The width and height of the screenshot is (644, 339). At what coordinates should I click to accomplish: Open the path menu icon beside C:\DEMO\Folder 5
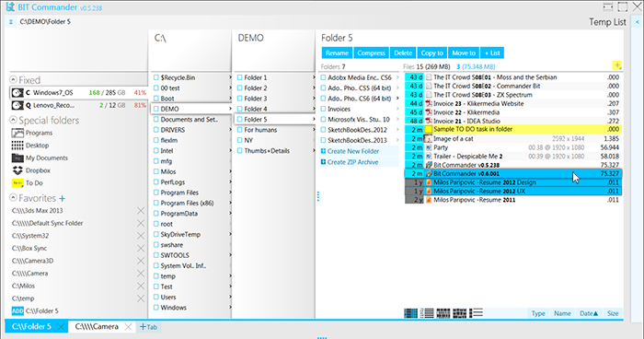11,22
